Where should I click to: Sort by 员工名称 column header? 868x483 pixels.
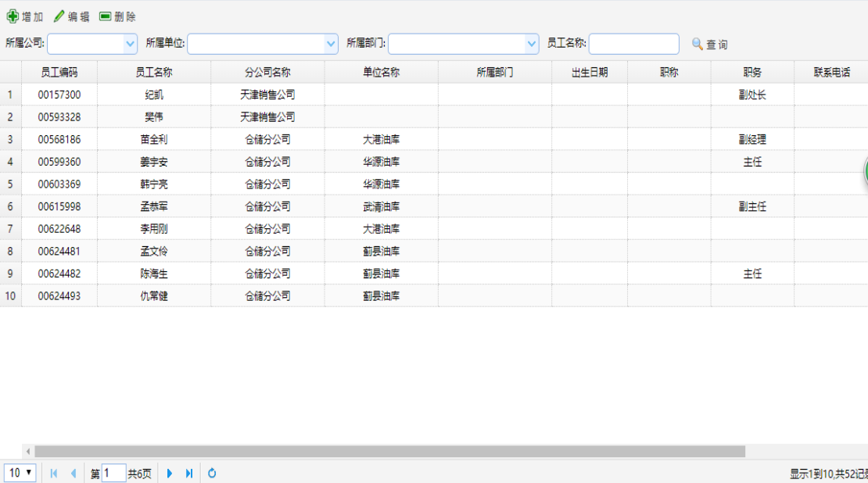click(154, 72)
